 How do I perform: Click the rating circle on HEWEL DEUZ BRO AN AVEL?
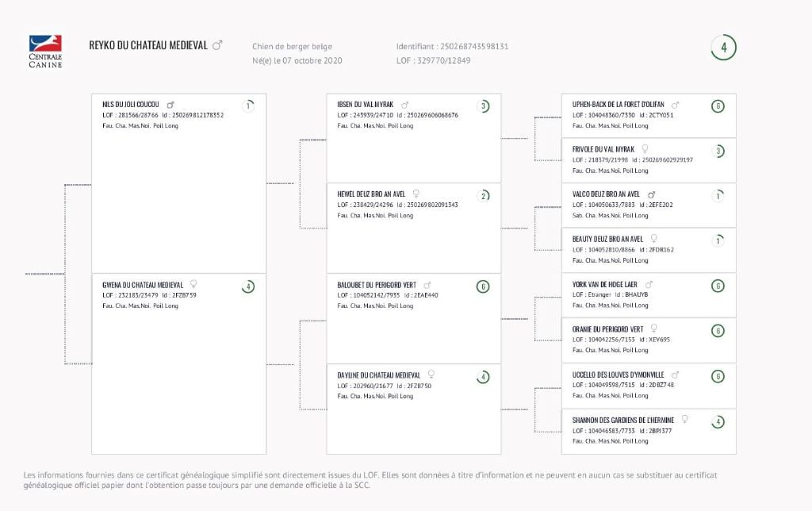tap(483, 196)
